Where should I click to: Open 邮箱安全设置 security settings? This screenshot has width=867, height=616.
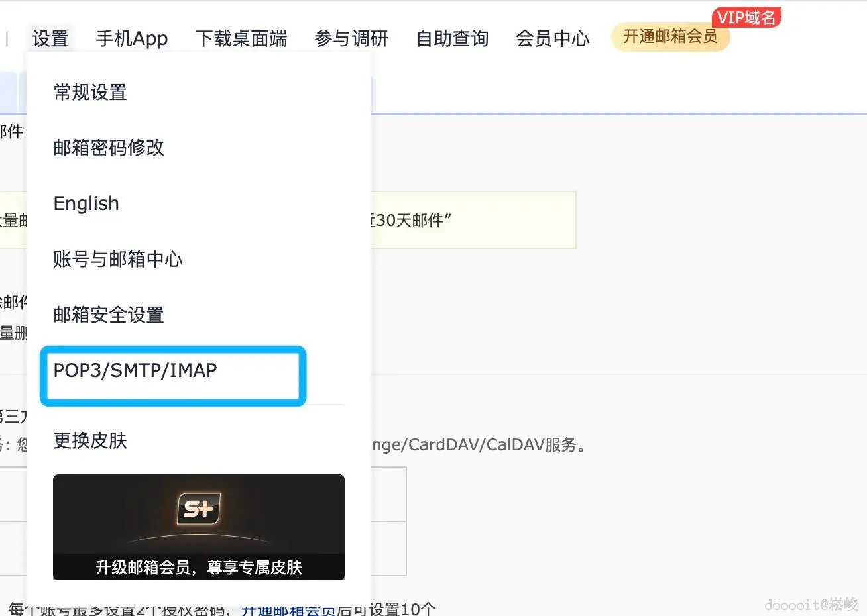108,315
